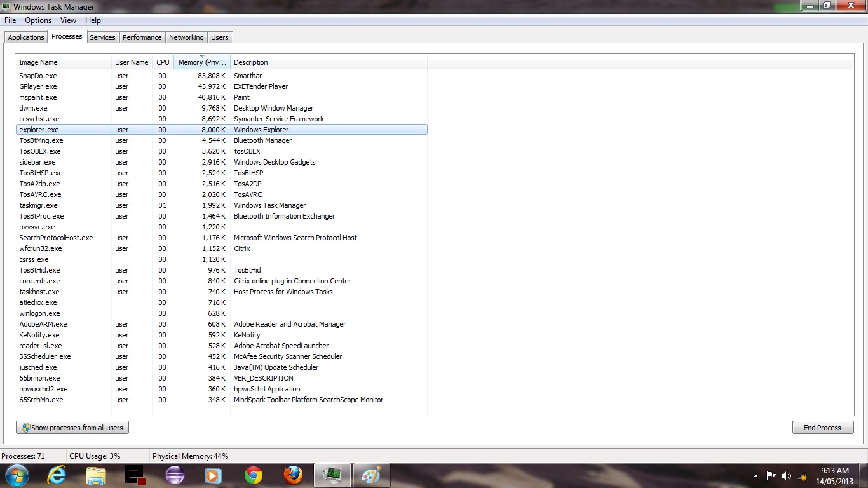The width and height of the screenshot is (868, 488).
Task: Sort by the User Name column
Action: click(132, 62)
